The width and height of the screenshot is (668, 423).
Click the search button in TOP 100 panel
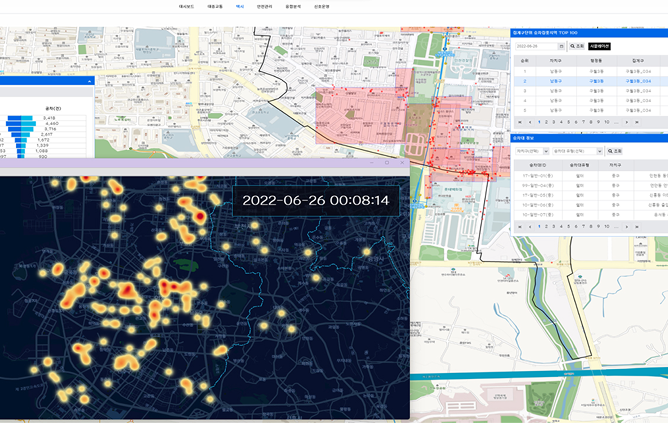point(577,46)
